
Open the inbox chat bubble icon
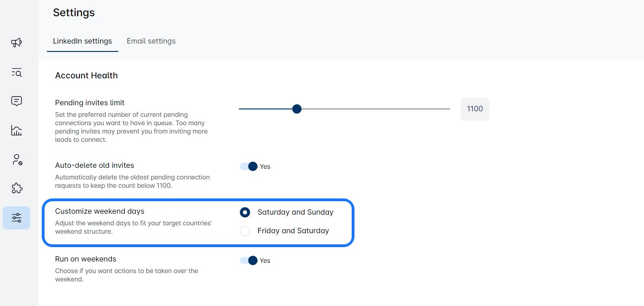coord(17,101)
